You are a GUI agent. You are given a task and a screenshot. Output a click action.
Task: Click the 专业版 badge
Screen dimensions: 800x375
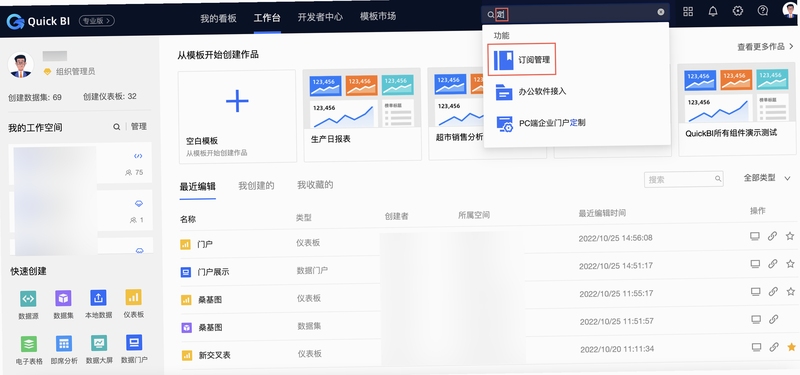point(96,21)
